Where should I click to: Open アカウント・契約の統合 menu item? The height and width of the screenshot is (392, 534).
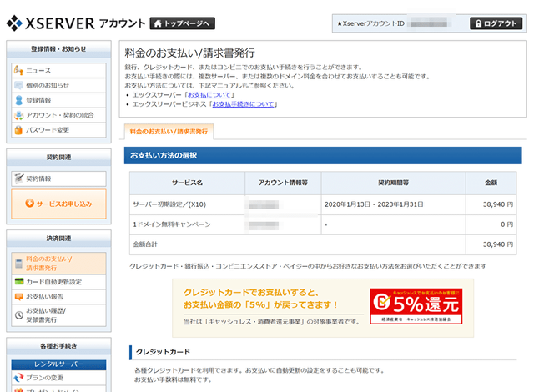click(58, 115)
